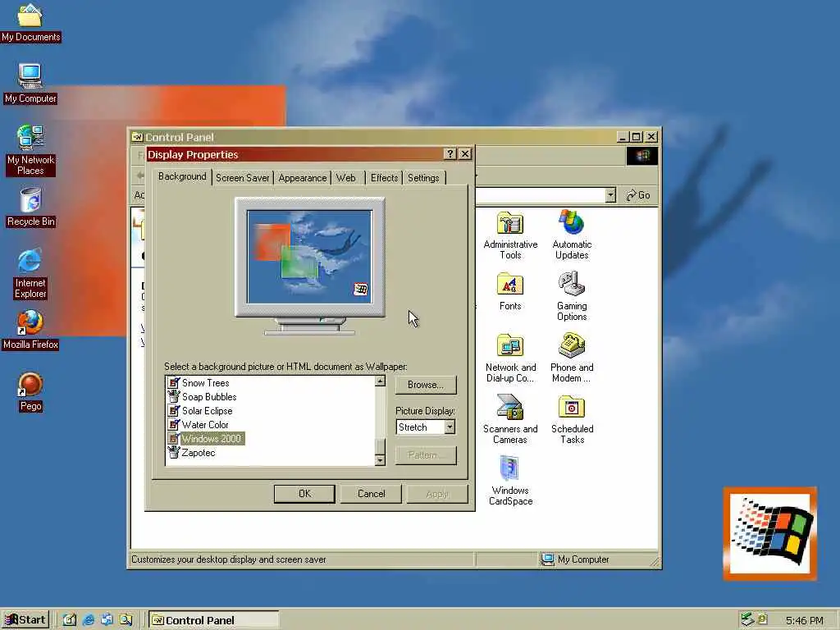Open Gaming Options in Control Panel
Viewport: 840px width, 630px height.
(572, 296)
